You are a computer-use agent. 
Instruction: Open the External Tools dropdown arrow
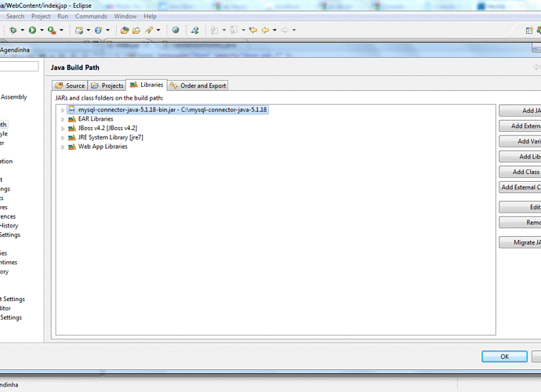click(x=61, y=31)
